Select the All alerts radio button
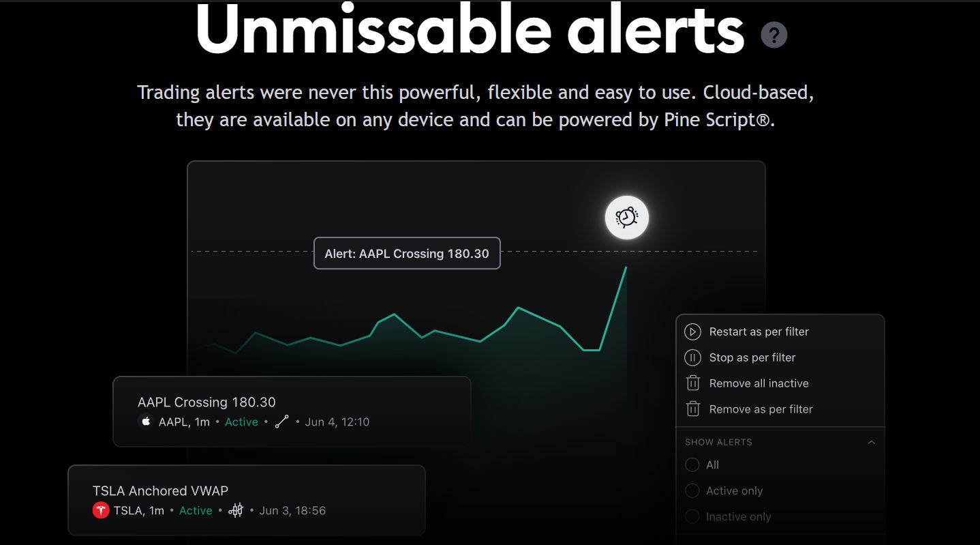 692,465
